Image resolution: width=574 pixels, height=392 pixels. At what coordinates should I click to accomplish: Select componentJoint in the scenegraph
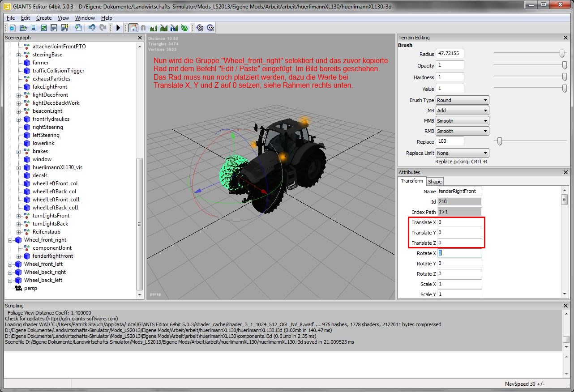click(x=52, y=248)
